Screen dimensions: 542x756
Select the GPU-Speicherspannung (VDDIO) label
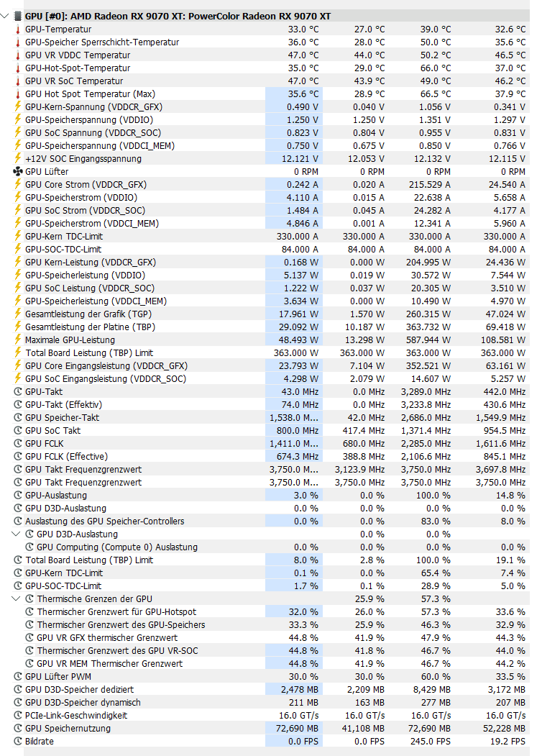89,119
